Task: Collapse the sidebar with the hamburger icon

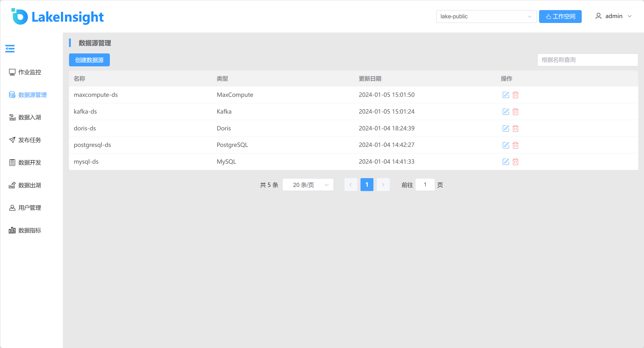Action: (x=10, y=49)
